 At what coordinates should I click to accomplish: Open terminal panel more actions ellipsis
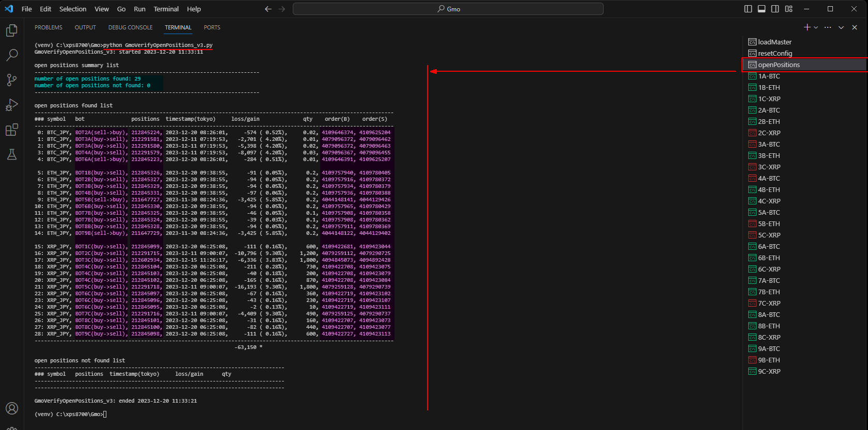point(828,27)
